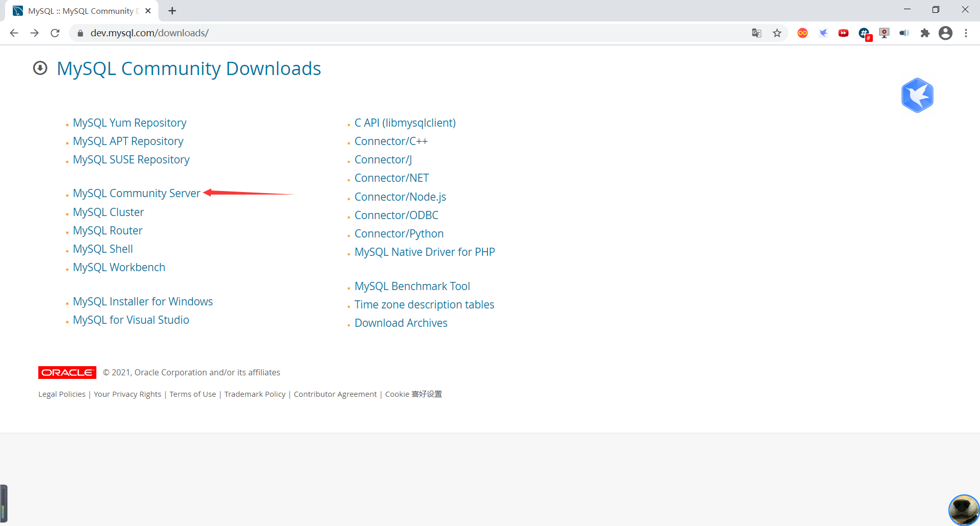
Task: Click the MySQL Community Downloads heading
Action: tap(189, 68)
